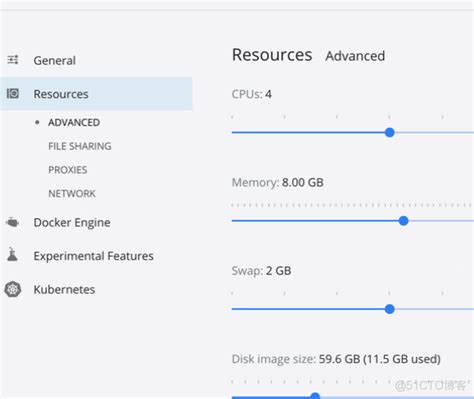Open the General settings section
This screenshot has width=474, height=399.
(x=55, y=61)
